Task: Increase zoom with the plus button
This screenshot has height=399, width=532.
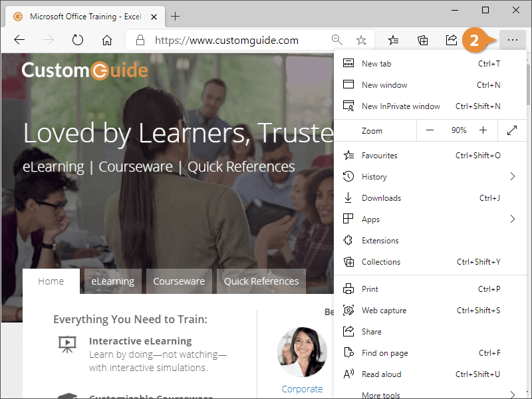Action: pyautogui.click(x=483, y=130)
